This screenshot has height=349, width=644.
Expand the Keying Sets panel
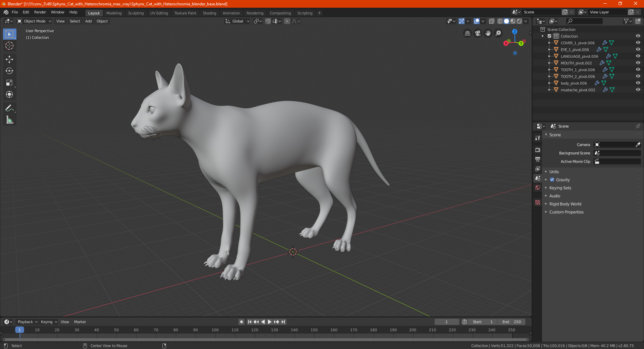point(560,188)
